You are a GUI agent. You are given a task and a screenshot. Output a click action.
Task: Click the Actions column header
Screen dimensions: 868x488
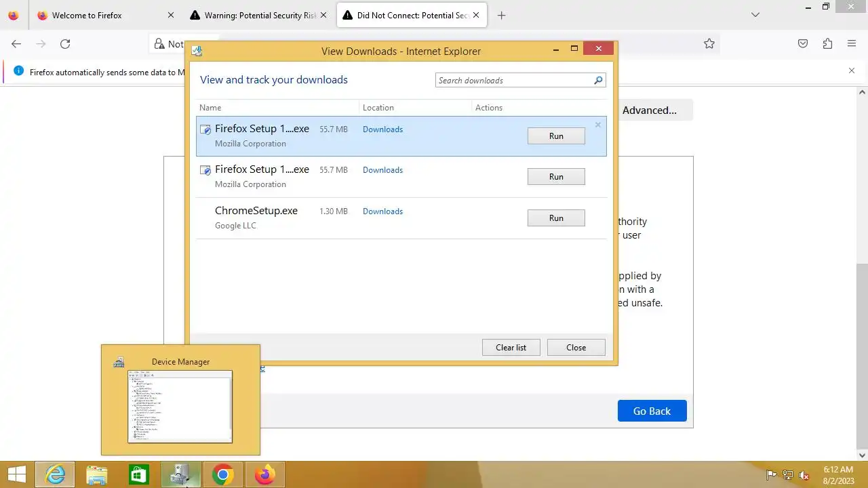click(x=539, y=107)
